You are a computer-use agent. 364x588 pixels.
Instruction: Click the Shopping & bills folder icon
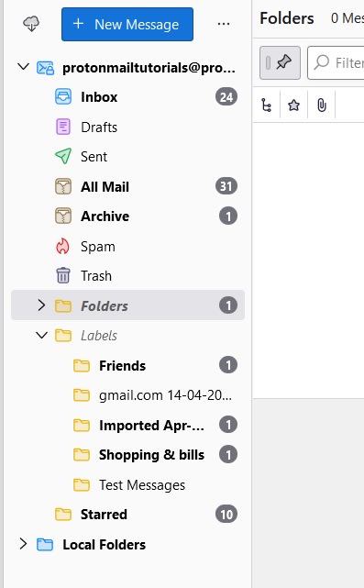pos(82,454)
